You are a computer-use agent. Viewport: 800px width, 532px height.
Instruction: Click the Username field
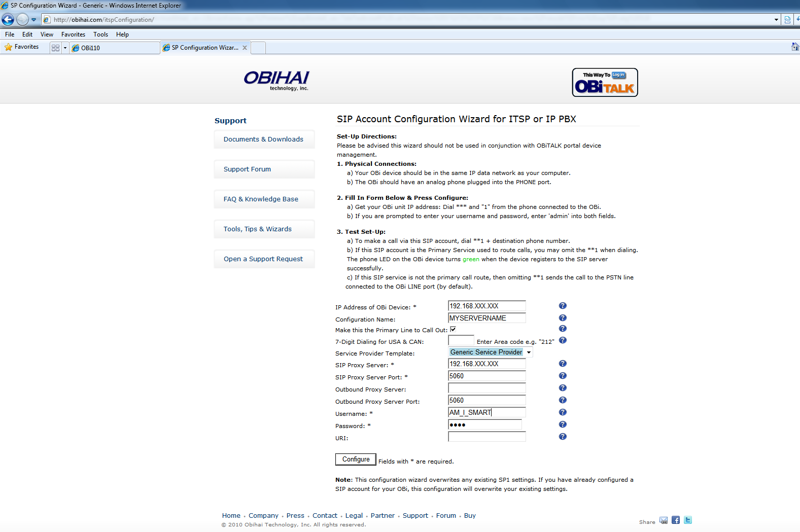487,412
